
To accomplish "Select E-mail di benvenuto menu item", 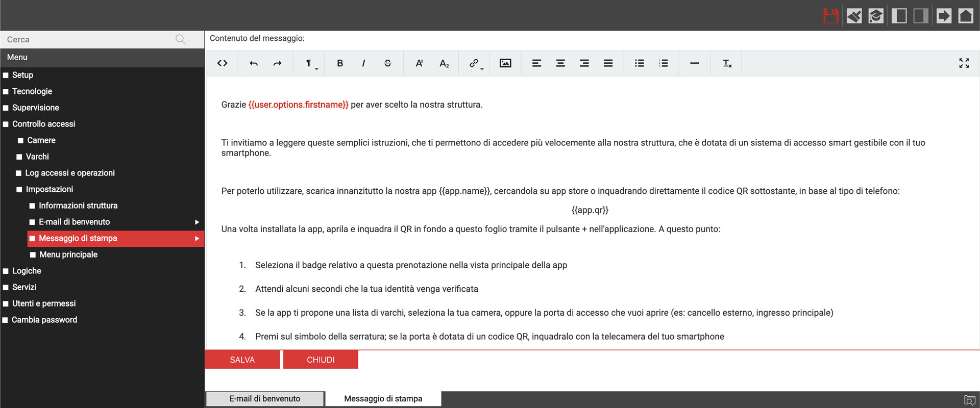I will (x=74, y=222).
